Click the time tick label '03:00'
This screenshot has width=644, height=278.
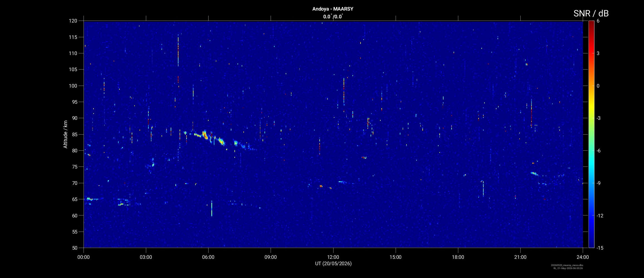(x=146, y=257)
